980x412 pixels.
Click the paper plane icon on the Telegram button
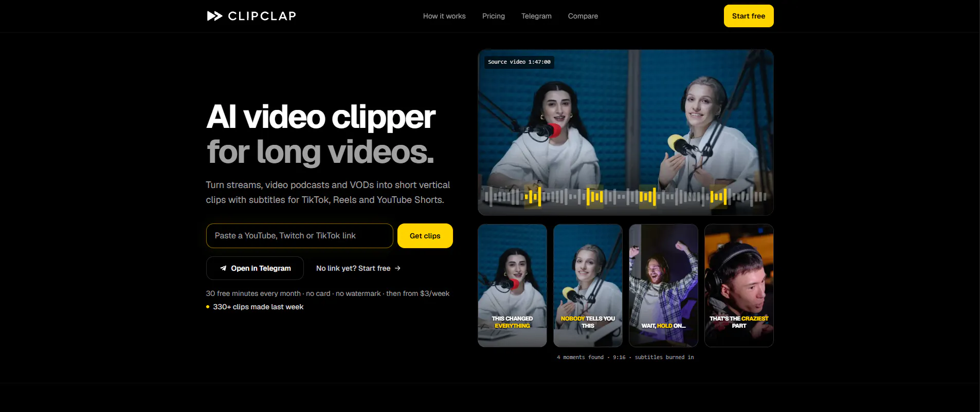click(223, 268)
